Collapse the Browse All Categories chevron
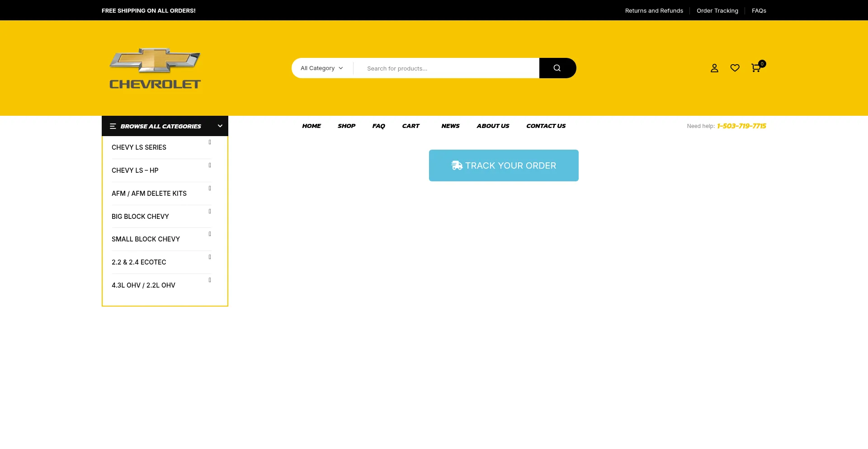 (x=220, y=126)
